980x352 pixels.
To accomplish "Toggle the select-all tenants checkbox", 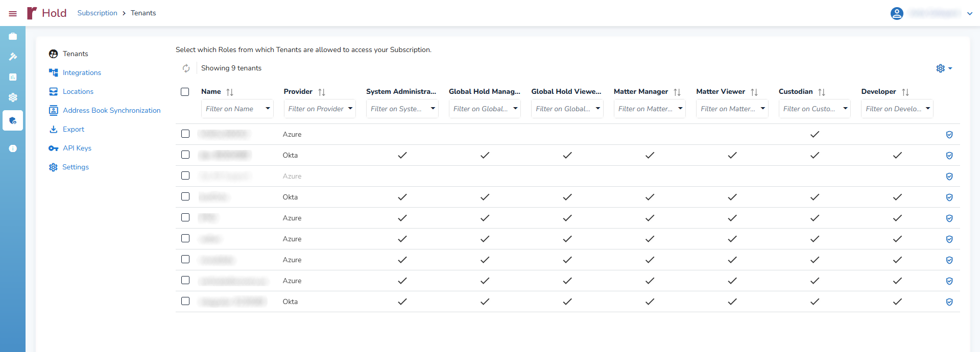I will click(185, 92).
